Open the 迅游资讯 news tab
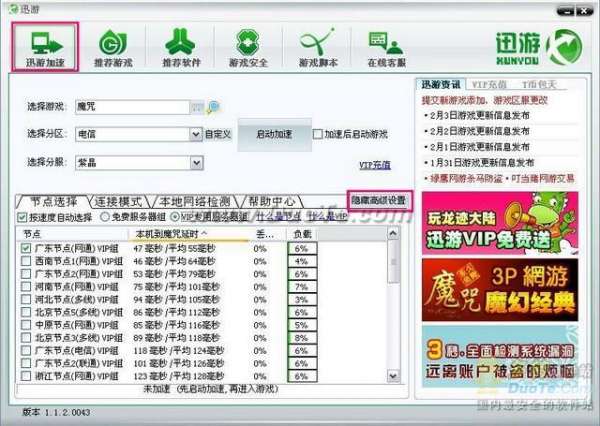600x426 pixels. click(x=441, y=85)
